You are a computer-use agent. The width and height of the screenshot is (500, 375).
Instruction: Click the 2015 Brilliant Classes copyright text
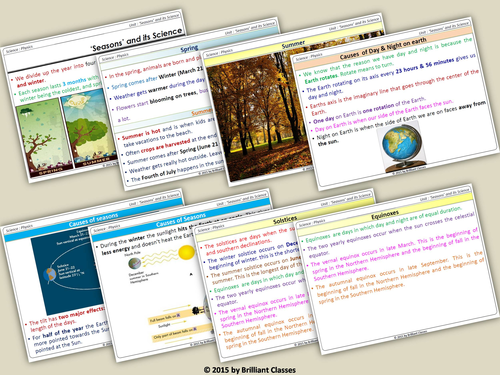coord(250,370)
